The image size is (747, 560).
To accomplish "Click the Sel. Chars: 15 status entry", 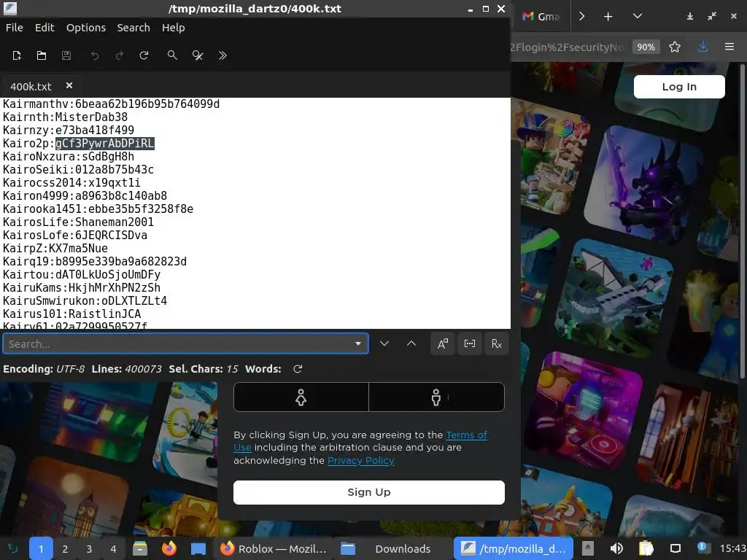I will 204,369.
